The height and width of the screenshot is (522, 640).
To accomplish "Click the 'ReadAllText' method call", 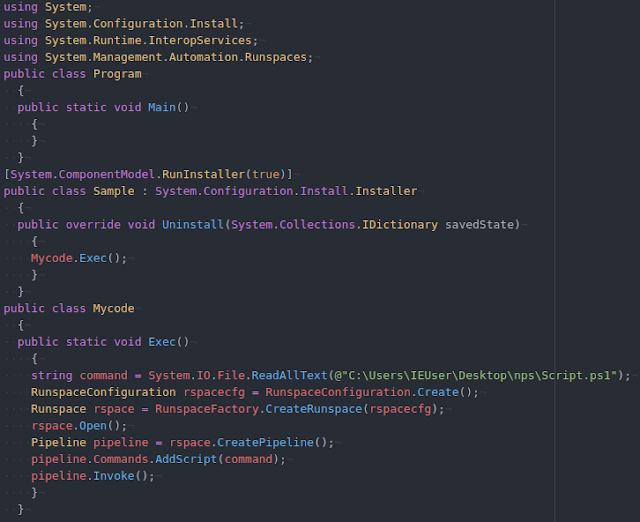I will (x=289, y=375).
